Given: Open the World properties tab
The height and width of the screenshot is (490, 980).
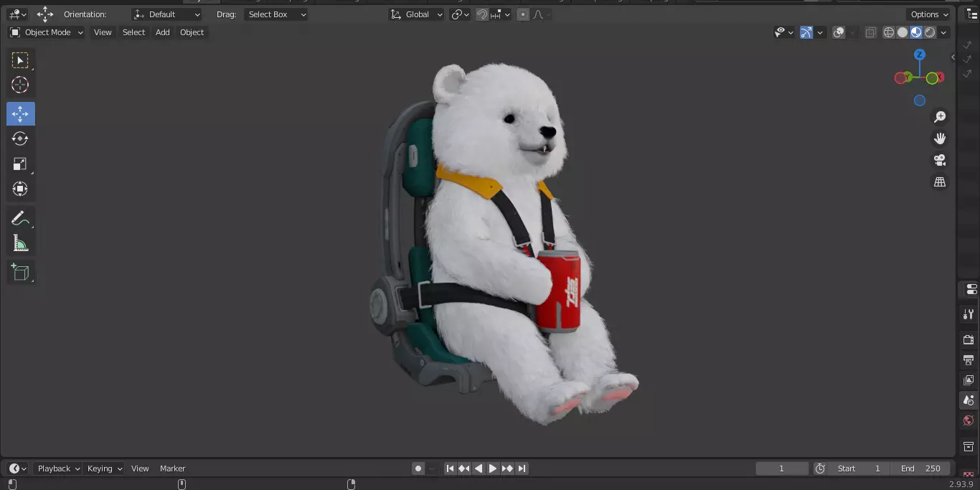Looking at the screenshot, I should tap(969, 420).
